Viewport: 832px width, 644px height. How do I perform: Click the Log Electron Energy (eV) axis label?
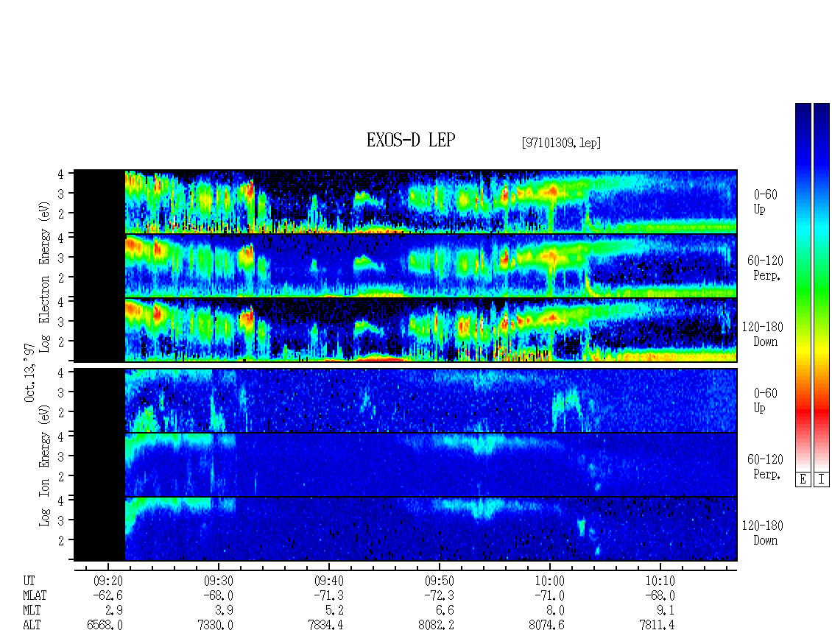click(45, 277)
